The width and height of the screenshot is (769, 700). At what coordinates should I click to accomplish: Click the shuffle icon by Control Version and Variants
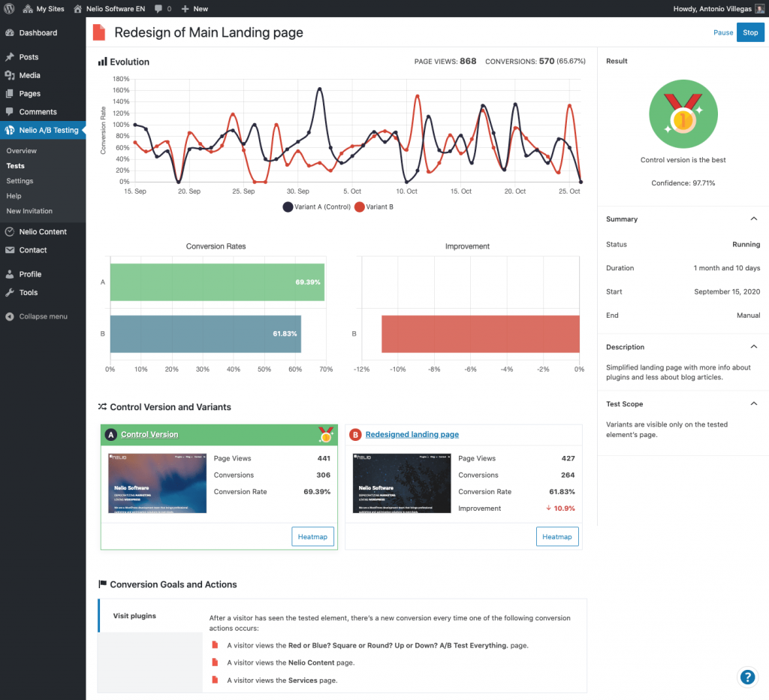coord(102,406)
